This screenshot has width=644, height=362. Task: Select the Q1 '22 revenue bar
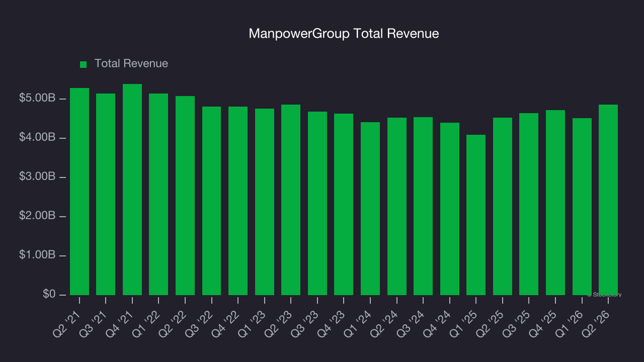[x=158, y=194]
